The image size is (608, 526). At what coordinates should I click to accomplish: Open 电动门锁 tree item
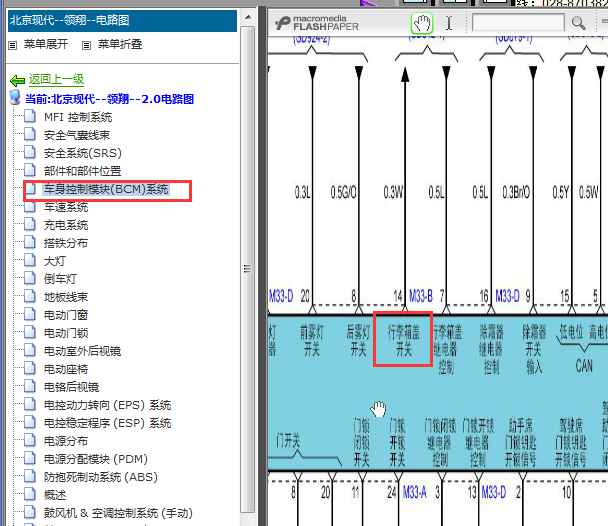pos(66,333)
